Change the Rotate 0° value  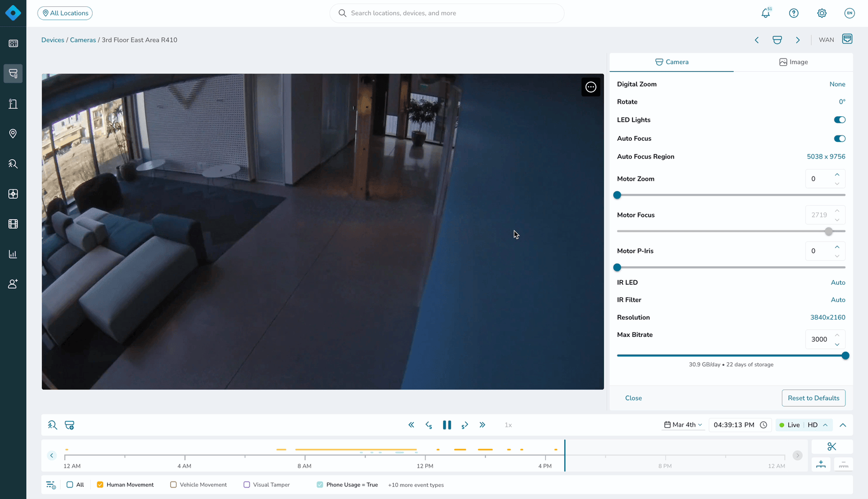click(842, 102)
